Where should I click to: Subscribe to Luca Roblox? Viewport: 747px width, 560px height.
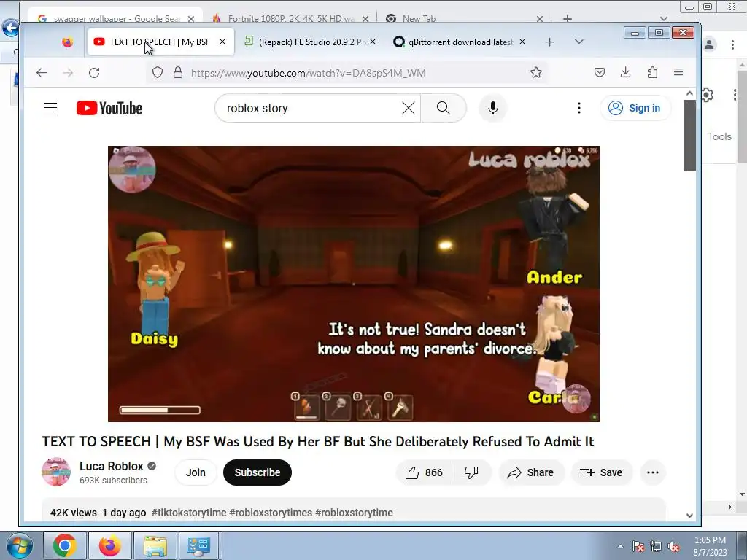coord(258,472)
